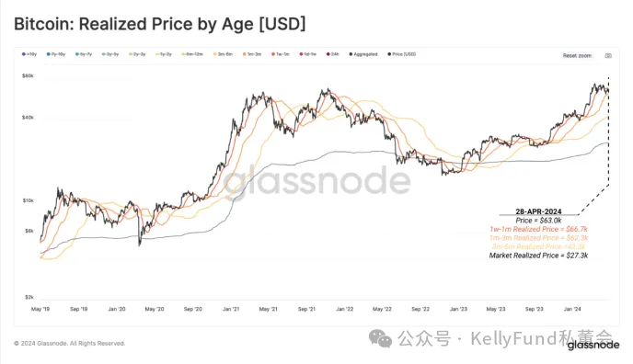Toggle the 24h legend entry
633x364 pixels.
[333, 54]
